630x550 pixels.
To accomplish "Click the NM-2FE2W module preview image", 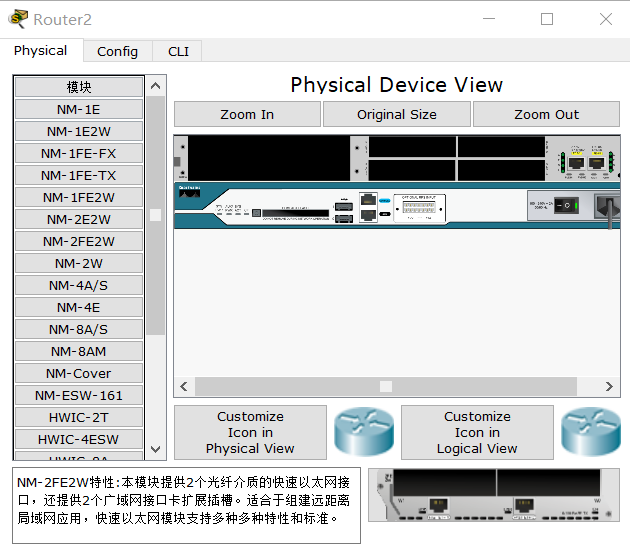I will [x=494, y=495].
